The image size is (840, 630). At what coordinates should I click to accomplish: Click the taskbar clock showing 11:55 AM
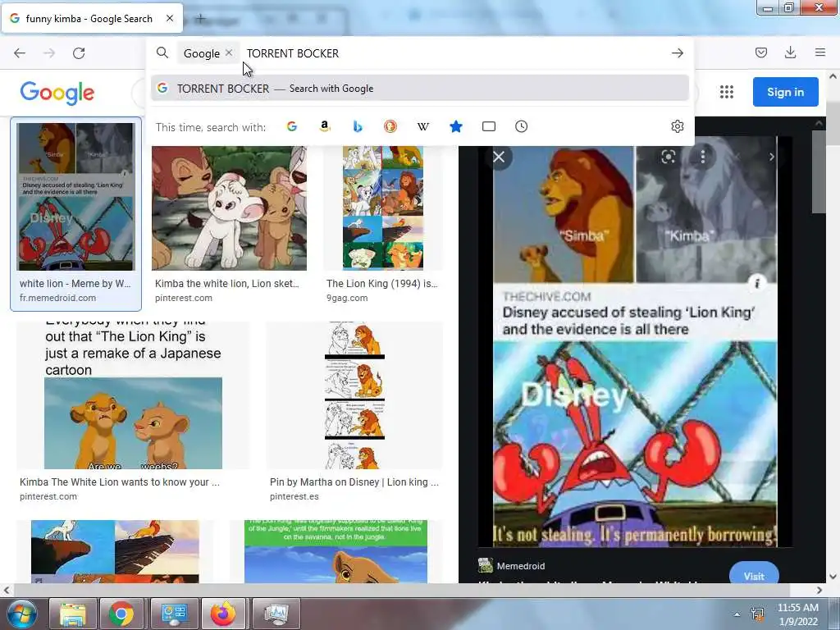coord(797,614)
